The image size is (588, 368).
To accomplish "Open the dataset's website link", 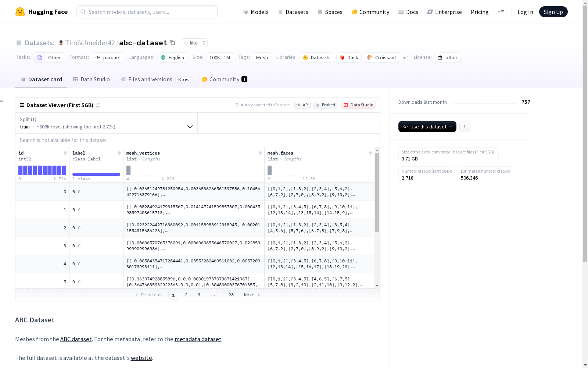I will point(141,358).
